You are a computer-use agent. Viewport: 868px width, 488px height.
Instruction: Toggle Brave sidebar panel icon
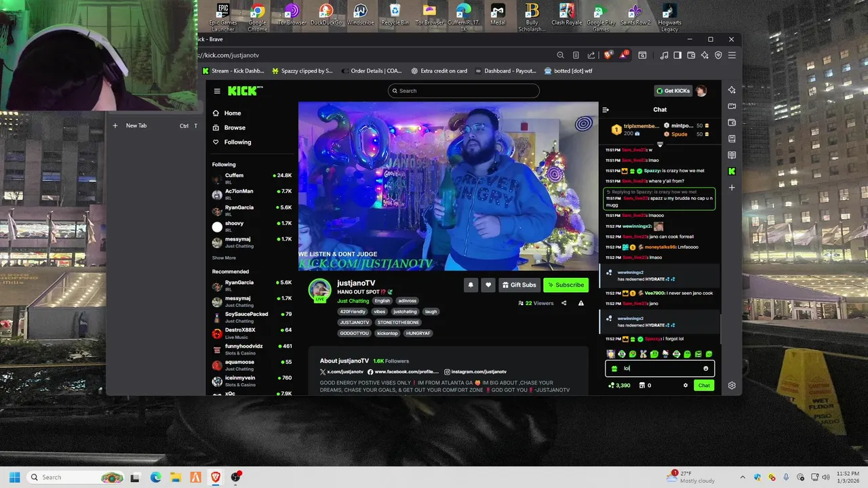[x=678, y=56]
